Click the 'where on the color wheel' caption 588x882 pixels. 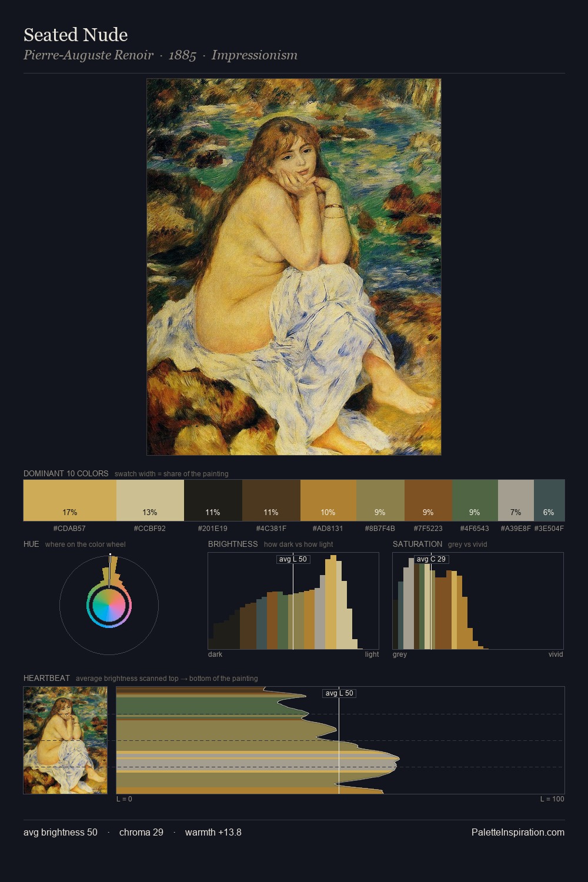click(x=85, y=544)
